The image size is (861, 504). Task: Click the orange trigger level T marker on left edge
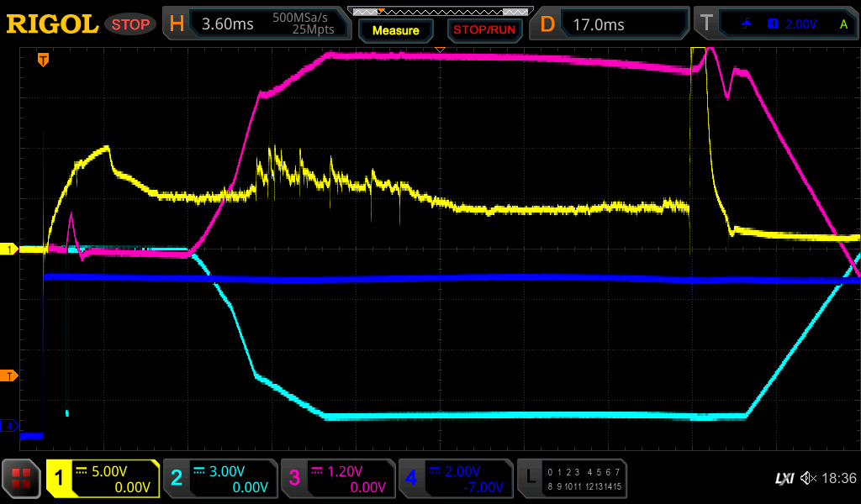[x=9, y=375]
